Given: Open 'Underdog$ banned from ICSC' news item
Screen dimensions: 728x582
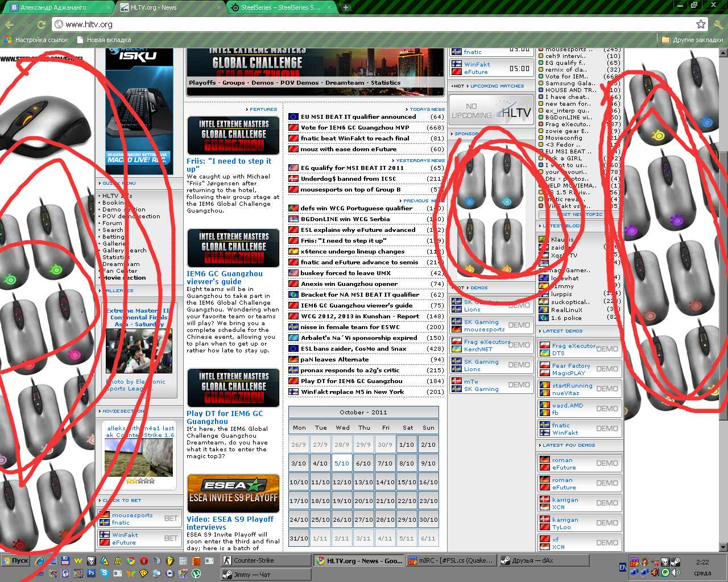Looking at the screenshot, I should click(x=348, y=179).
